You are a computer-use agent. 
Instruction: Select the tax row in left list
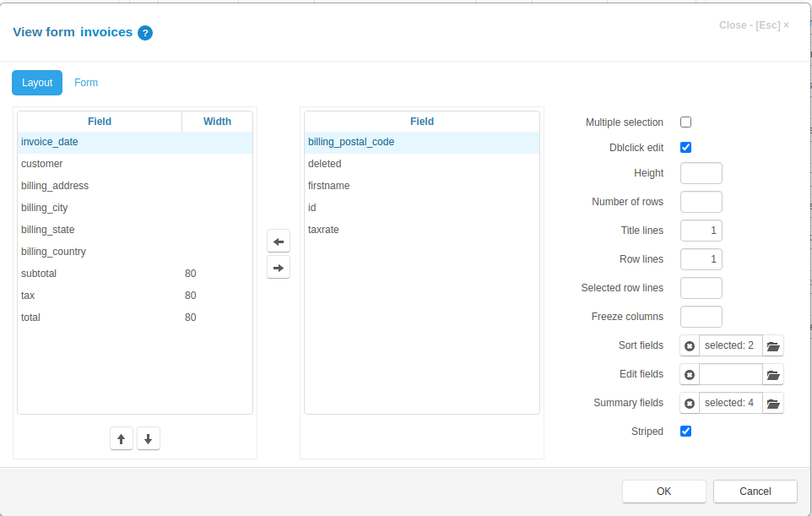pos(135,296)
